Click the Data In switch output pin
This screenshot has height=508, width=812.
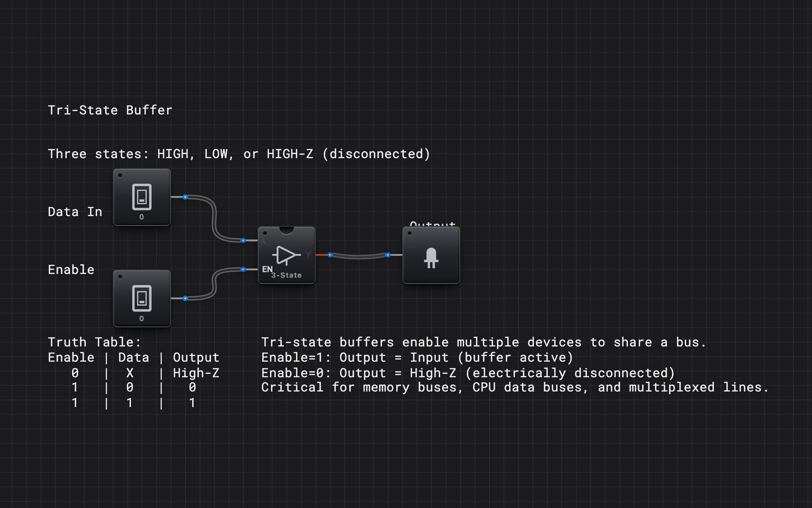[185, 197]
